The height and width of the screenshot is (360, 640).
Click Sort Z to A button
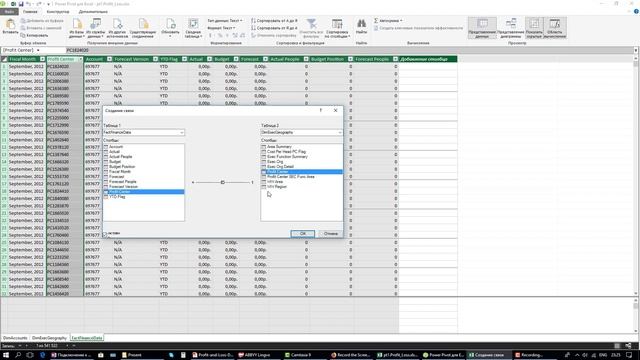click(x=274, y=28)
